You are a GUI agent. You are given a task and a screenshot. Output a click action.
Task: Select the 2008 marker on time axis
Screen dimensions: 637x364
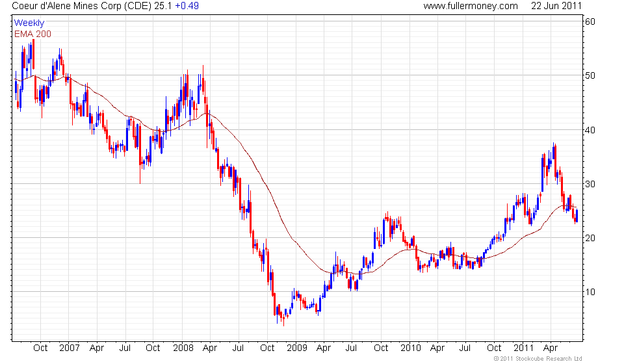pos(183,348)
